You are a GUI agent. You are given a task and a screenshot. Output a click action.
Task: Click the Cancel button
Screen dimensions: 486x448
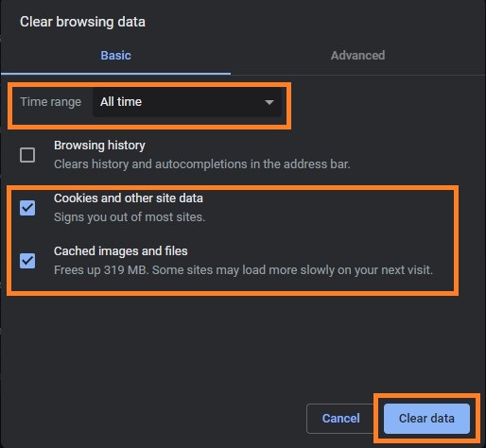click(340, 419)
